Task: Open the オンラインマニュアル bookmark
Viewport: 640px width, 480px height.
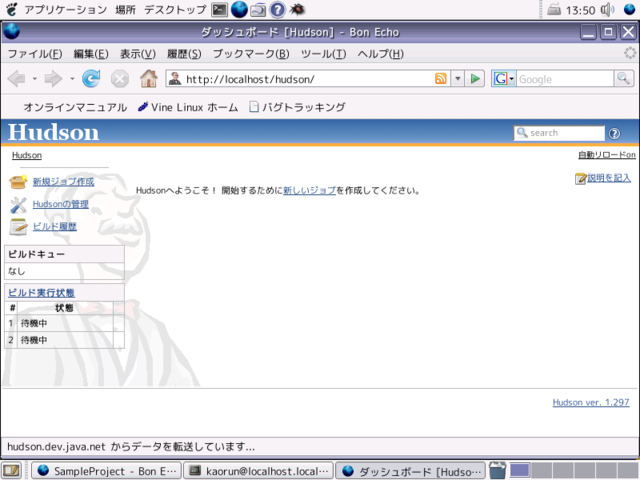Action: coord(75,107)
